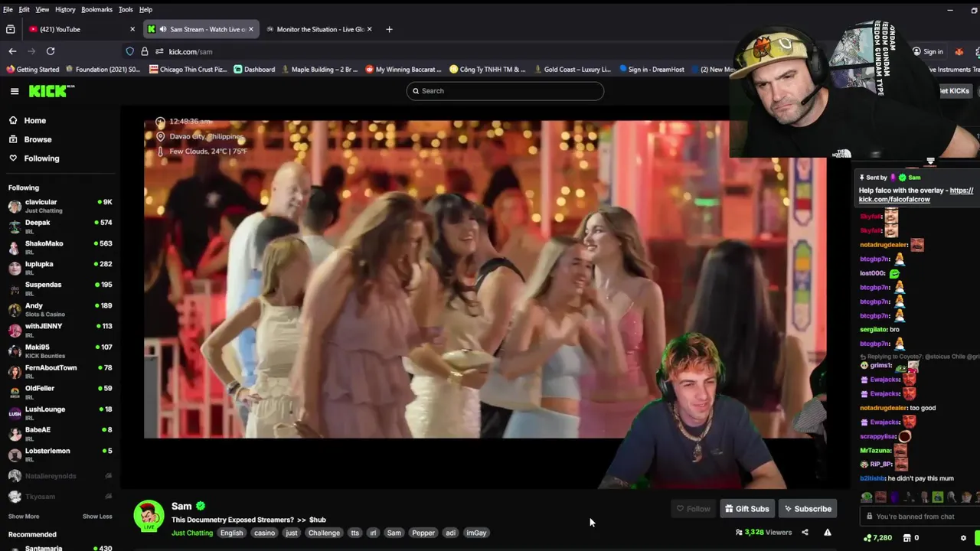The height and width of the screenshot is (551, 980).
Task: Open luplupka channel in Following list
Action: 60,268
